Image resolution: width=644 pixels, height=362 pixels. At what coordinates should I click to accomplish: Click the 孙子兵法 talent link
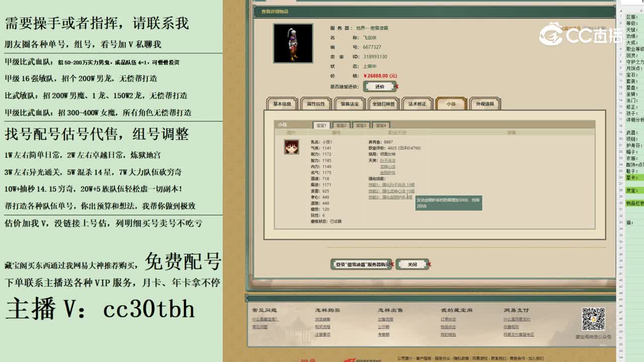pos(387,160)
